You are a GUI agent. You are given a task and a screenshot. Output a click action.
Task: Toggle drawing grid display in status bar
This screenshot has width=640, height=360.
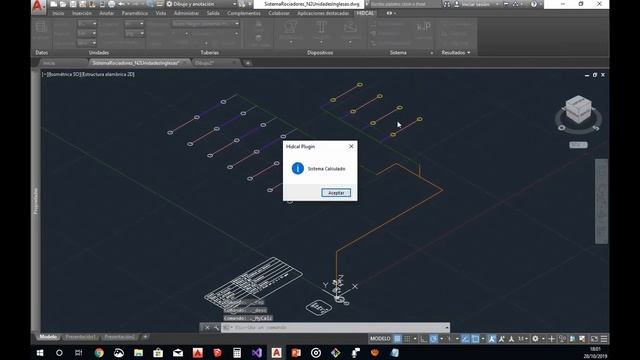(397, 339)
